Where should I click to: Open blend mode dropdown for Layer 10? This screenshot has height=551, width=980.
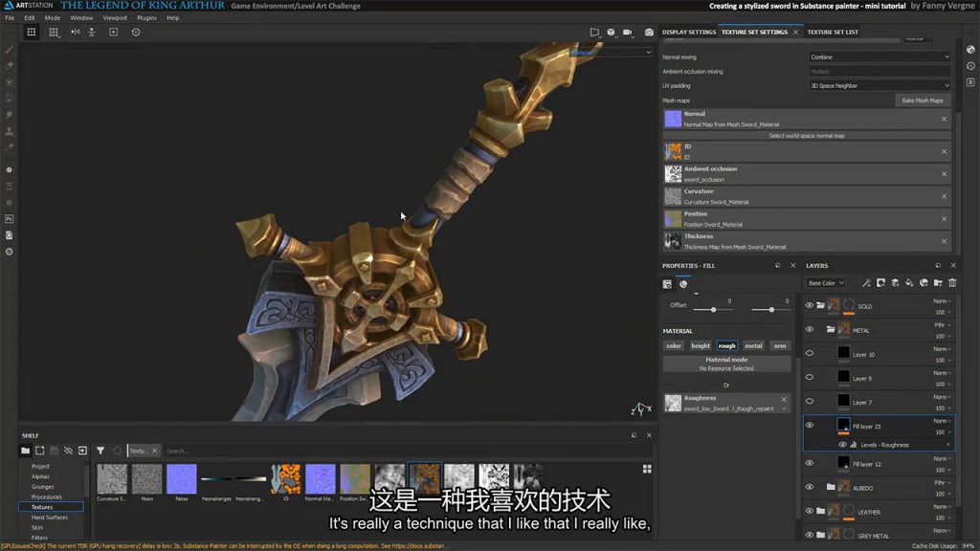[x=942, y=349]
